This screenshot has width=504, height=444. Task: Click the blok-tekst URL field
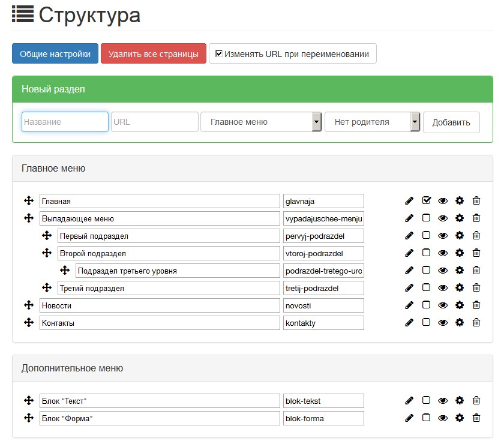point(323,401)
